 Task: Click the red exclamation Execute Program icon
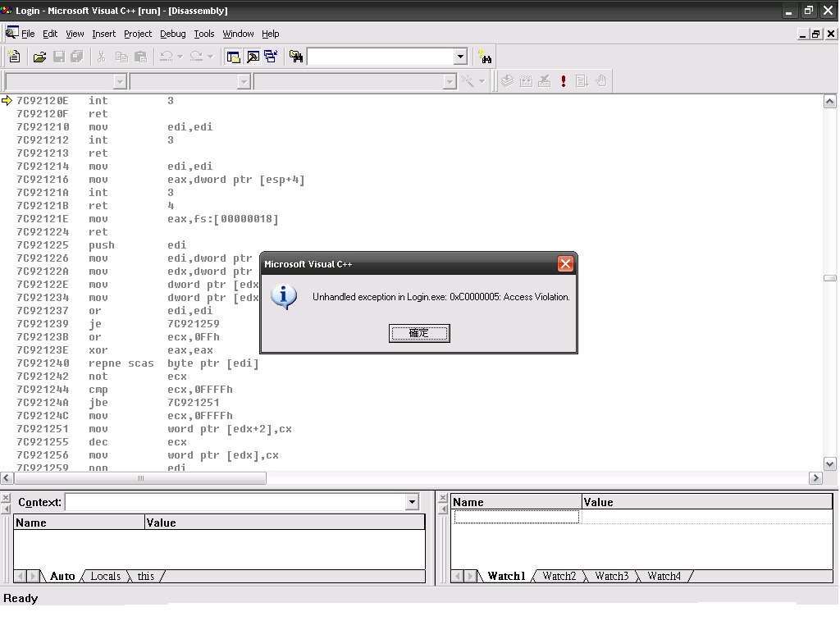(564, 81)
